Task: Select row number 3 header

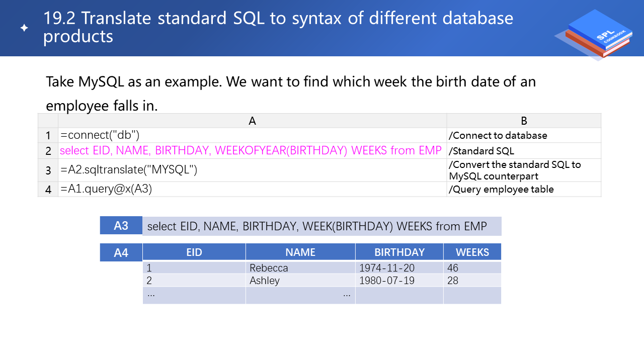Action: click(x=48, y=170)
